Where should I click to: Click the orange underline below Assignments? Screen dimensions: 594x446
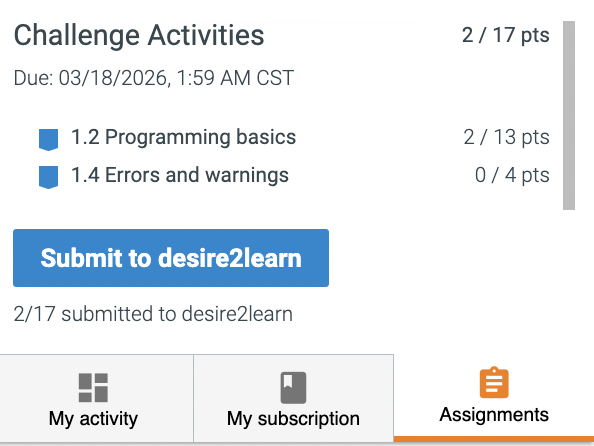coord(494,439)
